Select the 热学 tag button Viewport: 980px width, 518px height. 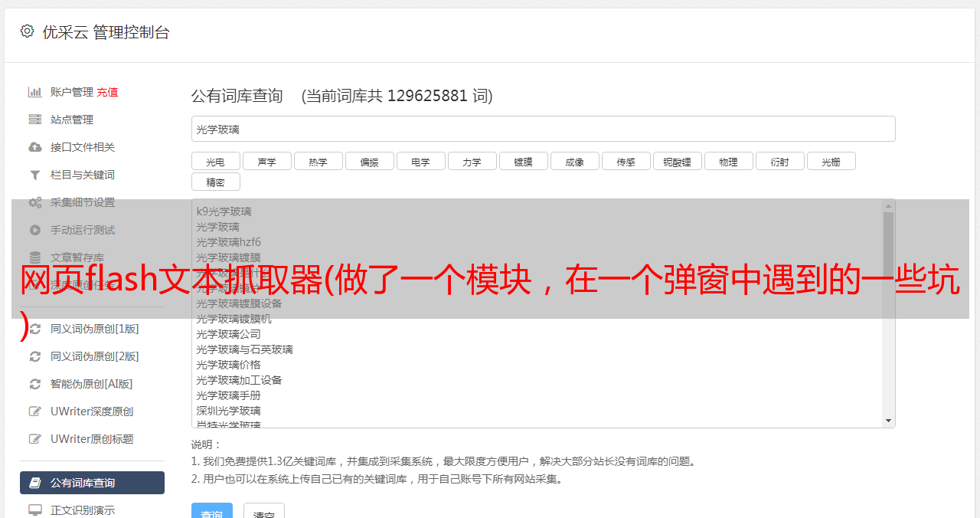(x=318, y=161)
